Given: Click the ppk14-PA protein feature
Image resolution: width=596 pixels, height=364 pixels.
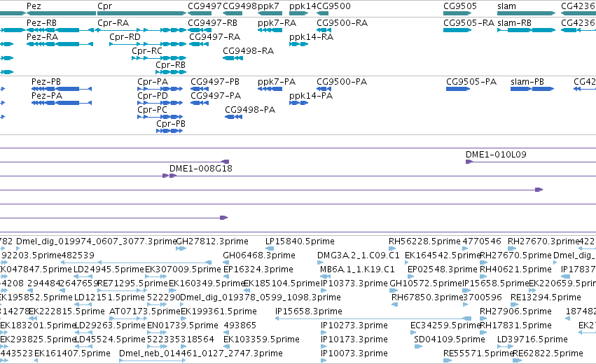Looking at the screenshot, I should (x=298, y=103).
